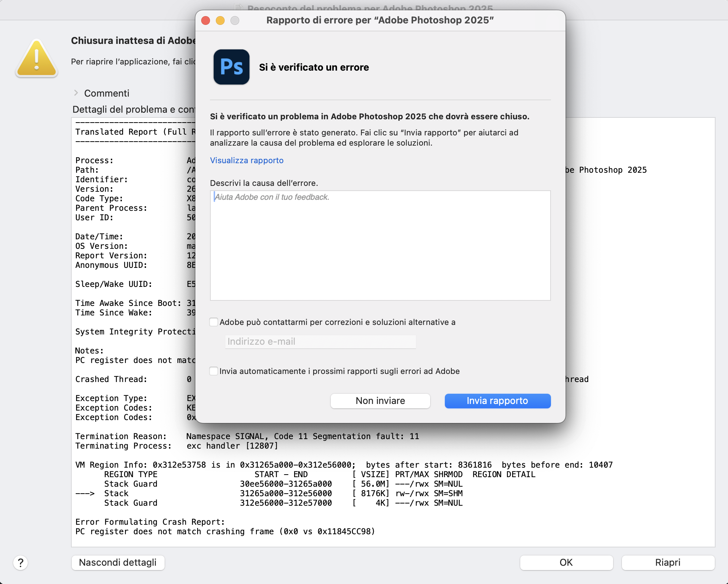Click the 'Sleep/Wake UUID:' label

pyautogui.click(x=114, y=284)
